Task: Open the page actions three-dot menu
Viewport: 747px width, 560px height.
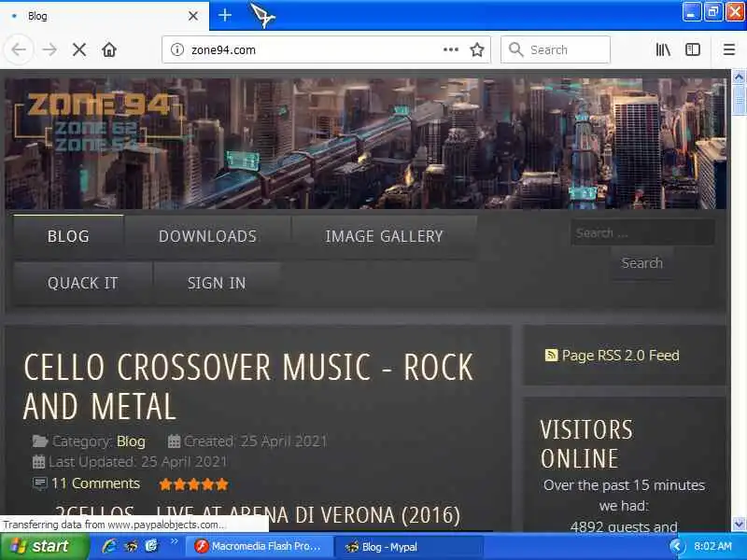Action: 451,49
